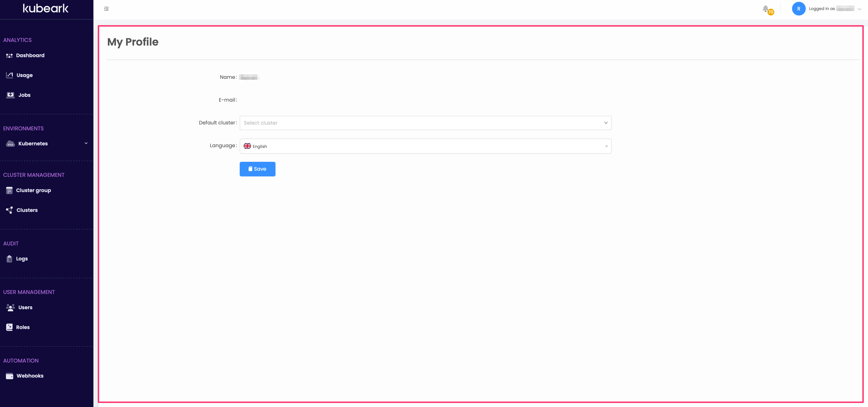Click the Jobs icon in sidebar
868x407 pixels.
10,95
